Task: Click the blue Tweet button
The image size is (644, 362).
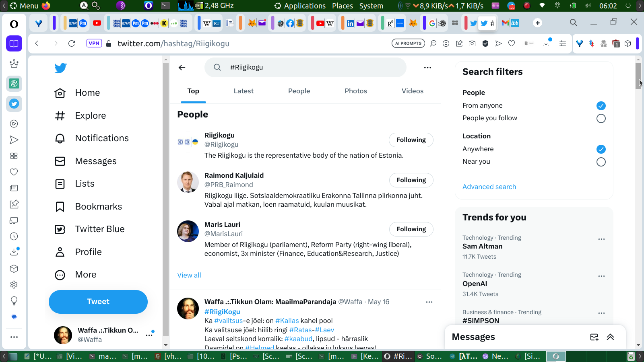Action: click(98, 302)
